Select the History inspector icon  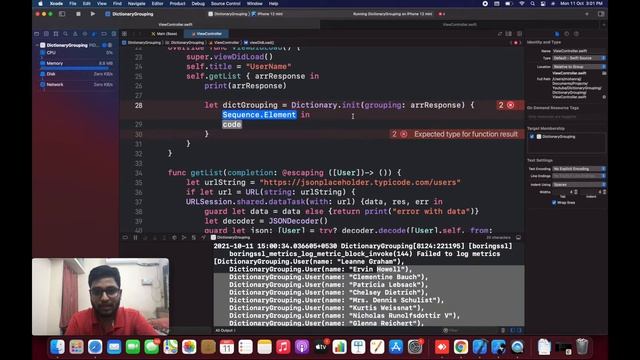click(x=567, y=34)
